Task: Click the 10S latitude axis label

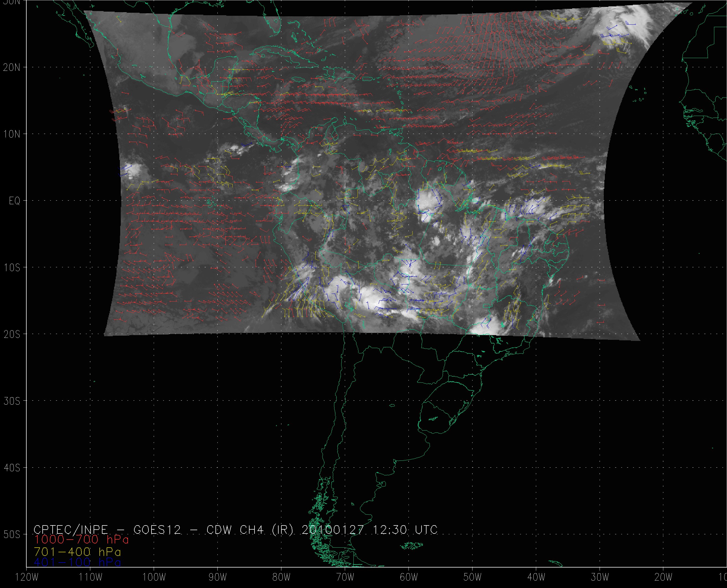Action: [x=12, y=268]
